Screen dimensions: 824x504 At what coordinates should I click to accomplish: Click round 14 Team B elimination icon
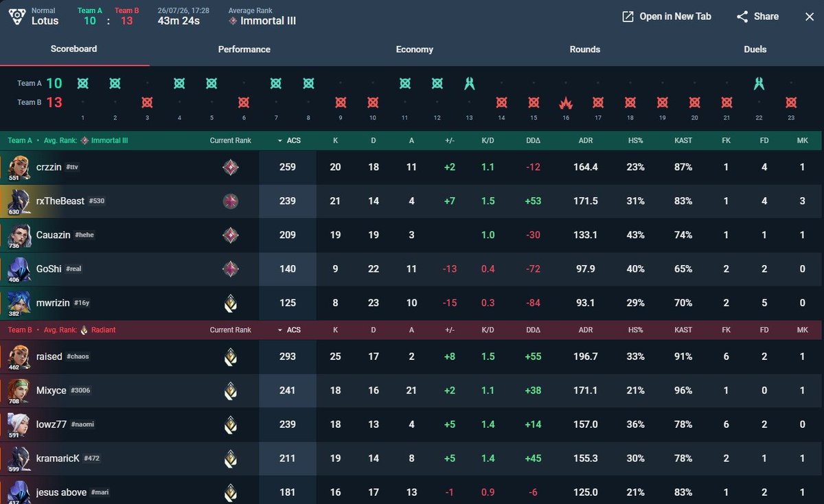pyautogui.click(x=501, y=103)
